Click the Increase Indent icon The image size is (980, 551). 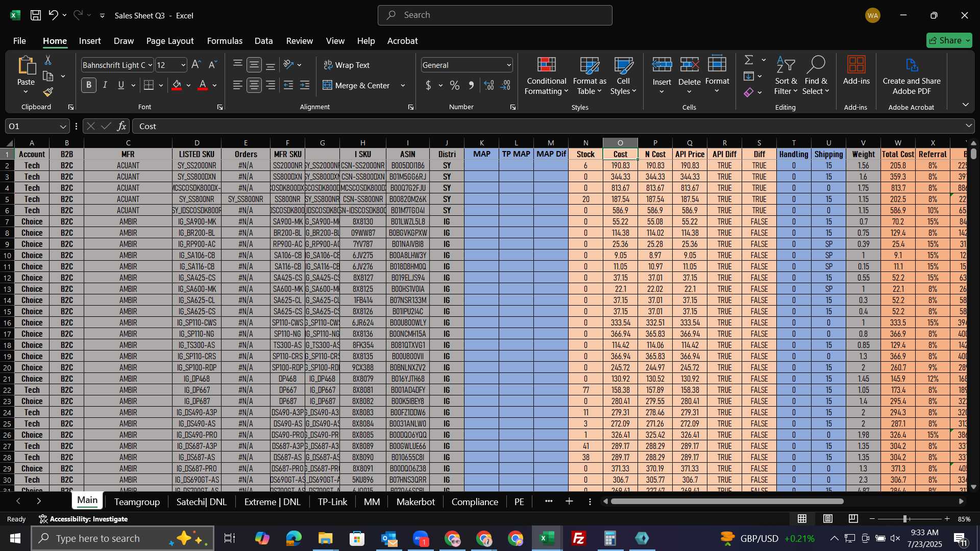click(305, 85)
